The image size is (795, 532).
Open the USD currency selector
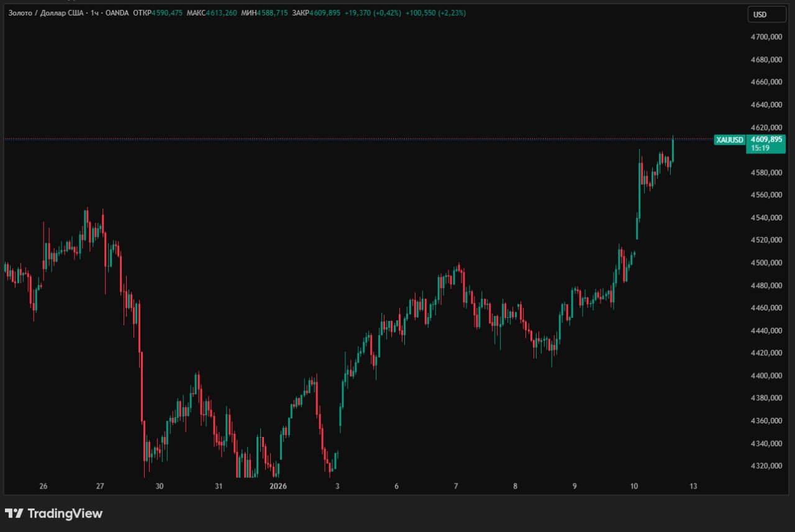(766, 15)
